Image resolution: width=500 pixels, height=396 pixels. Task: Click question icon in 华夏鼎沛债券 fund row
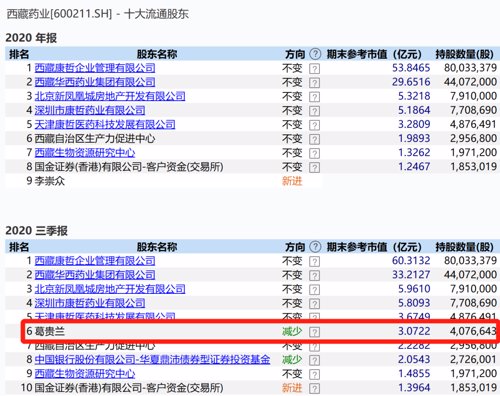click(x=314, y=360)
